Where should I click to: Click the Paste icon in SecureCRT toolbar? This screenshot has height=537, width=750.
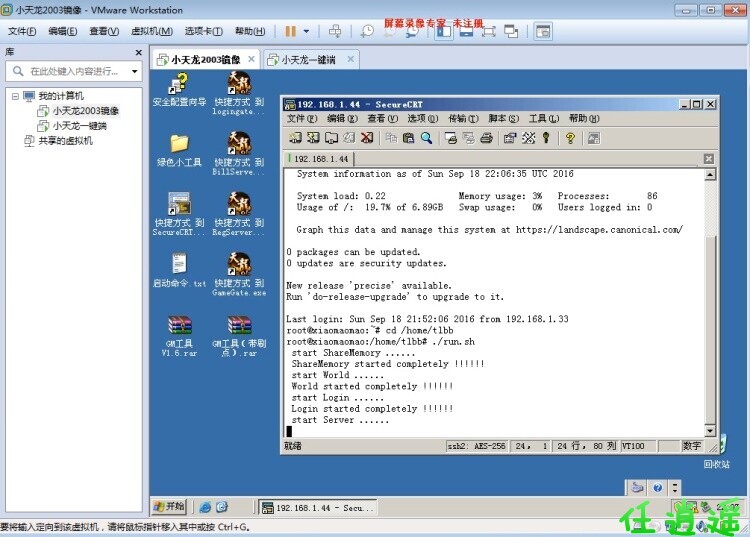coord(408,138)
